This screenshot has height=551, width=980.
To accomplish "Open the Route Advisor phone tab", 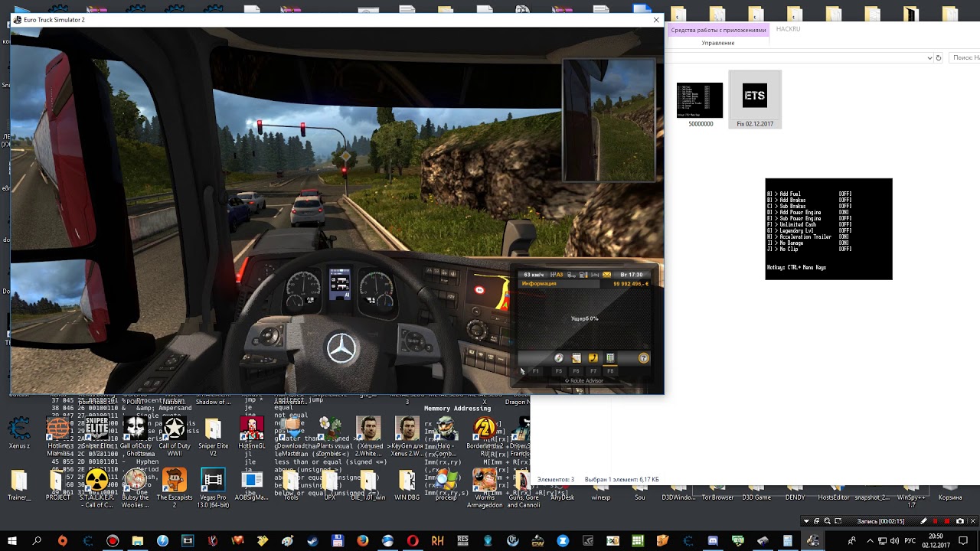I will click(x=593, y=358).
